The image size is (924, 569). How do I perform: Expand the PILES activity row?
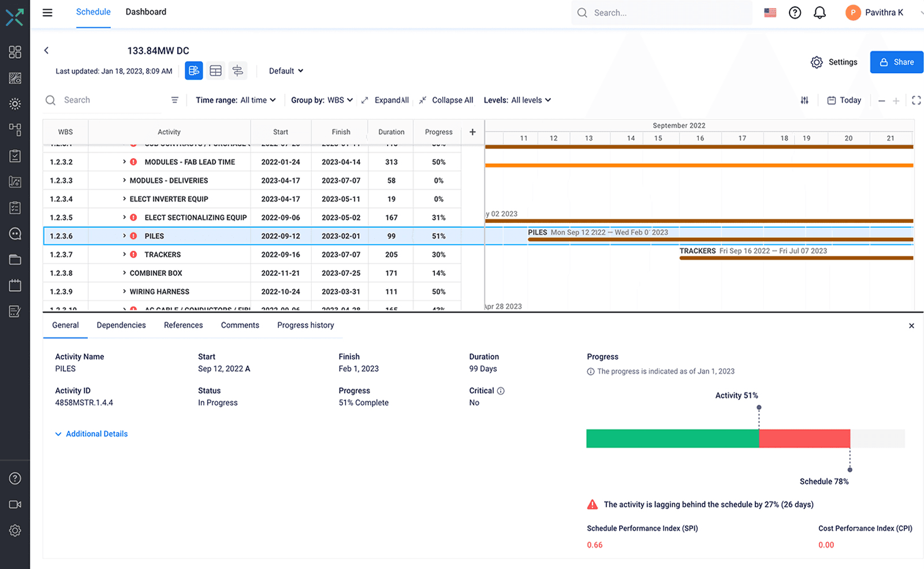[x=124, y=235]
